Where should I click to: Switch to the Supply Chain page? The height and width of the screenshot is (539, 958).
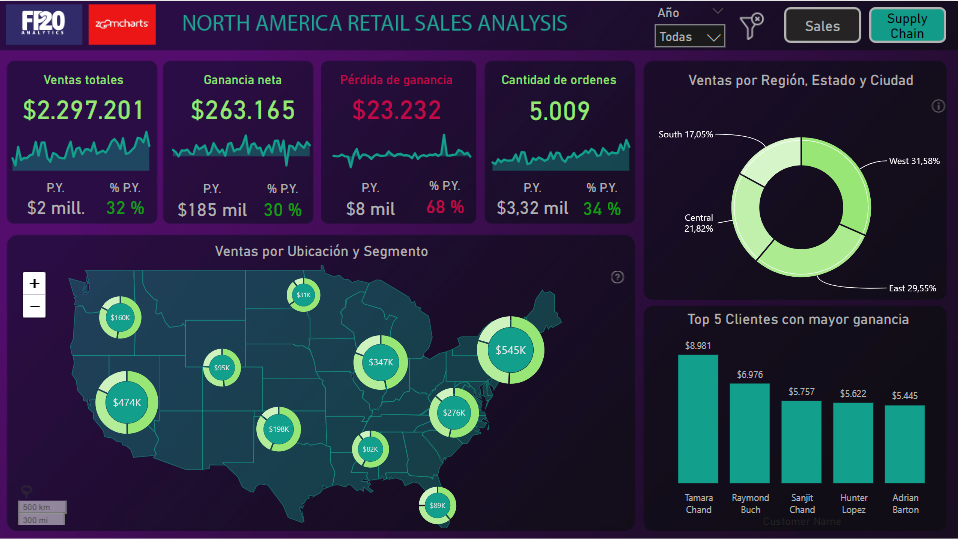pos(906,26)
